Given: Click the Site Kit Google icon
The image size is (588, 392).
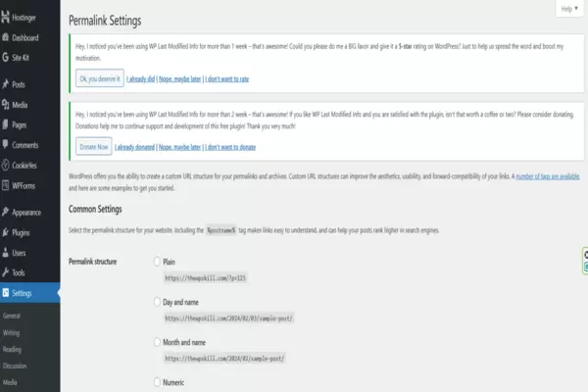Looking at the screenshot, I should coord(5,57).
